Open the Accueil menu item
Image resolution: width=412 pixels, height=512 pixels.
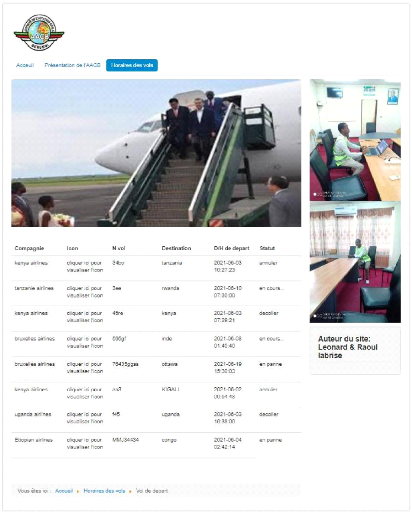pos(25,65)
